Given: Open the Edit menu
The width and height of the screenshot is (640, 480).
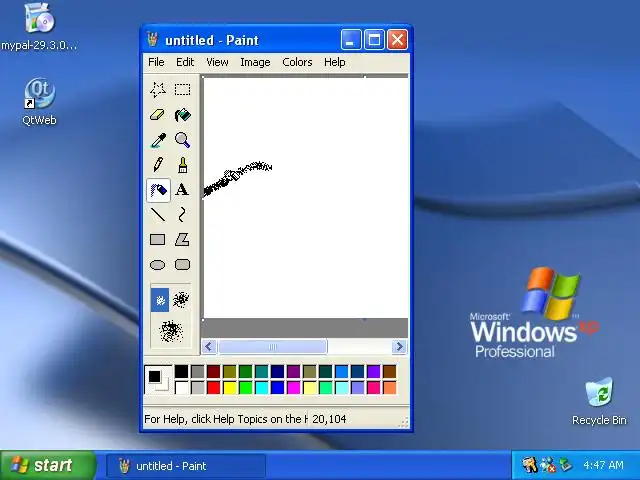Looking at the screenshot, I should pyautogui.click(x=185, y=62).
